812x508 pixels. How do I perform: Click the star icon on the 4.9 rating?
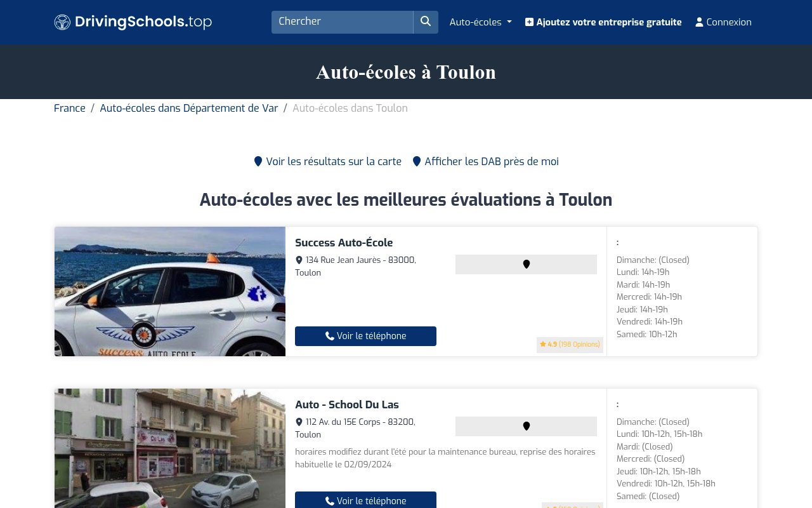point(544,344)
